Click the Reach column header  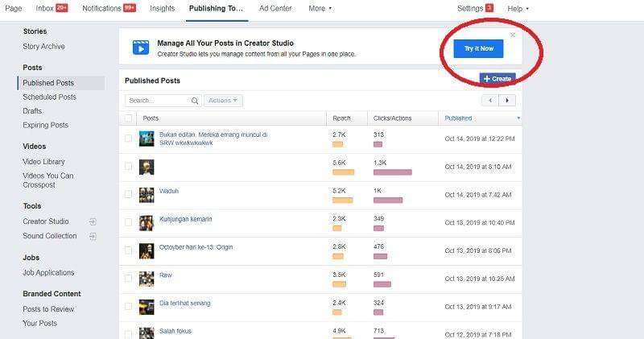click(341, 118)
